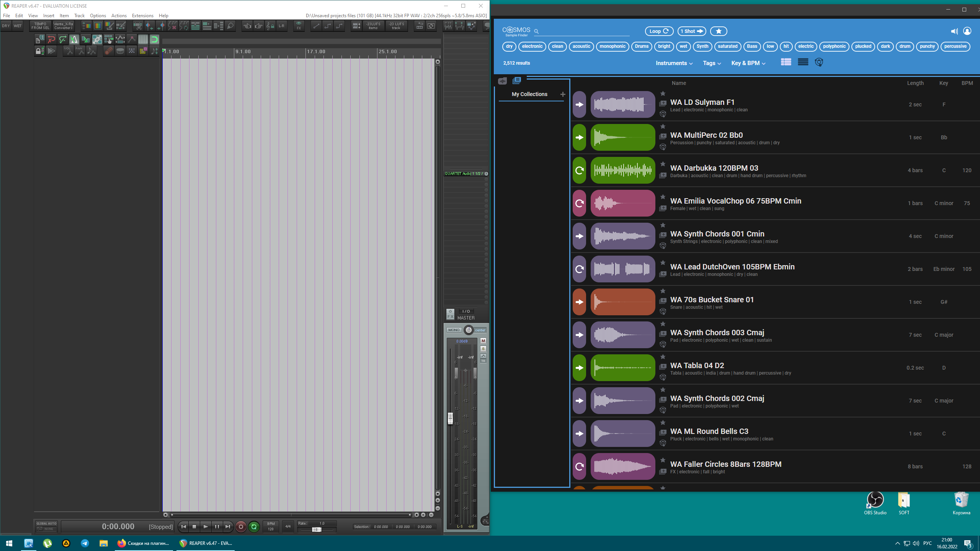
Task: Play WA LD Sulyman F1 waveform
Action: 623,104
